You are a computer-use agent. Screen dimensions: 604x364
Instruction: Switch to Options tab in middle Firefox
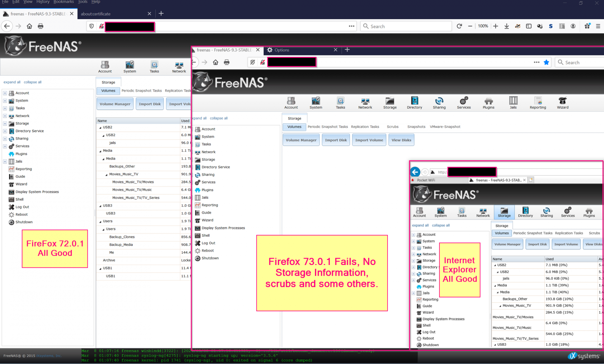pos(302,50)
